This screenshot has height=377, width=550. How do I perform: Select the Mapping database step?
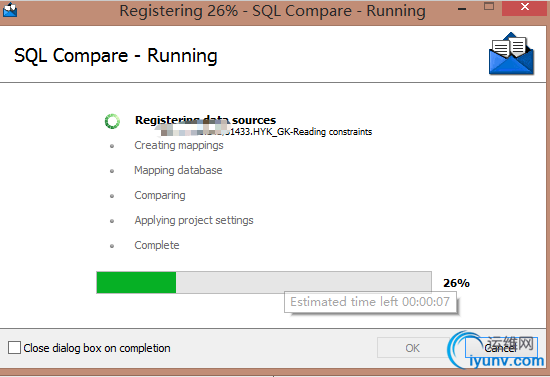pos(178,170)
